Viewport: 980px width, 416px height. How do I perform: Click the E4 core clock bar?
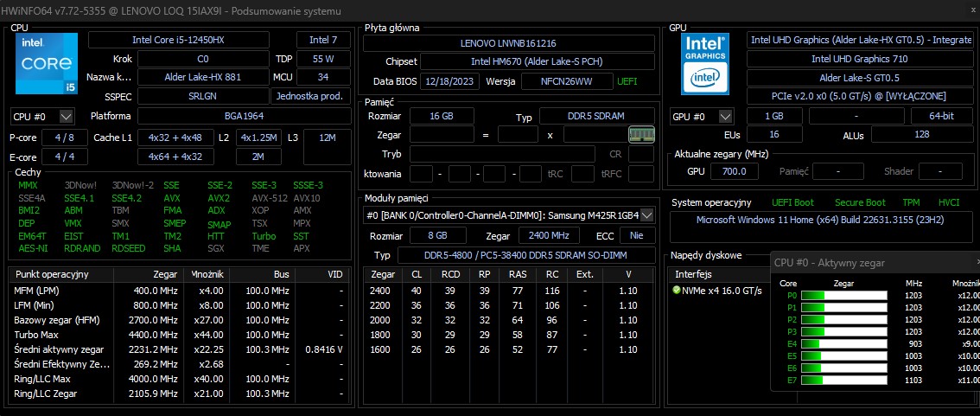pos(843,344)
